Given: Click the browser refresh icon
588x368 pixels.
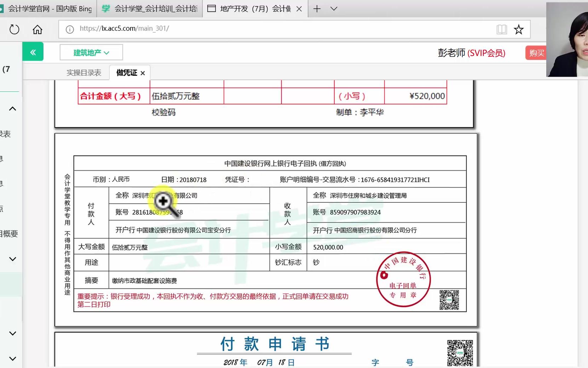Looking at the screenshot, I should [14, 29].
